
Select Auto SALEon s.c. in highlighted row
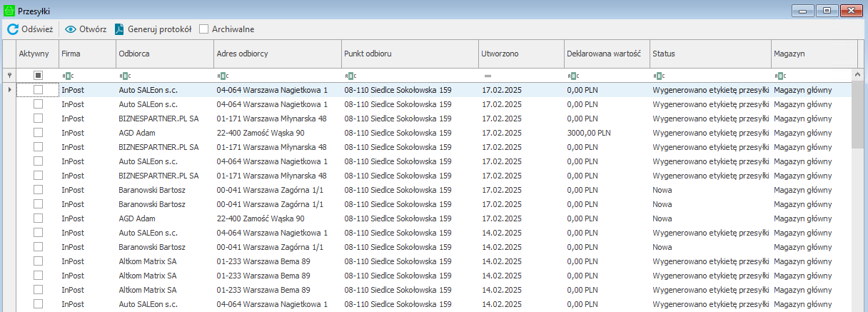click(x=165, y=89)
